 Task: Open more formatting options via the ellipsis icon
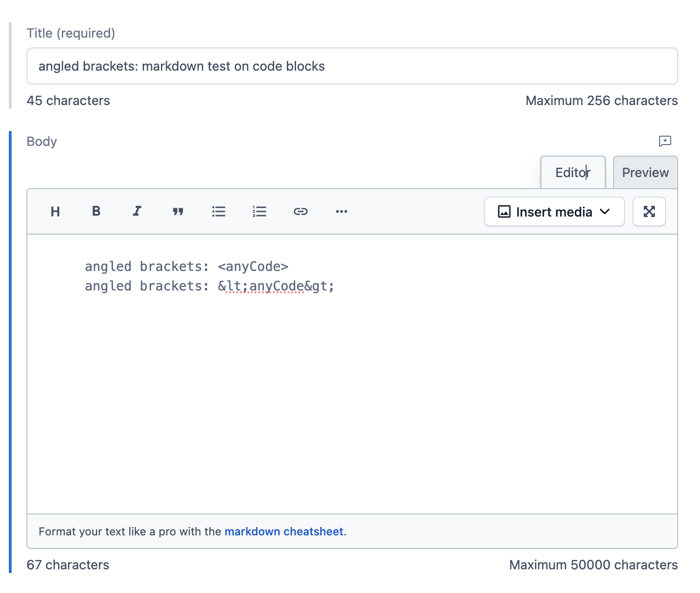[x=342, y=211]
